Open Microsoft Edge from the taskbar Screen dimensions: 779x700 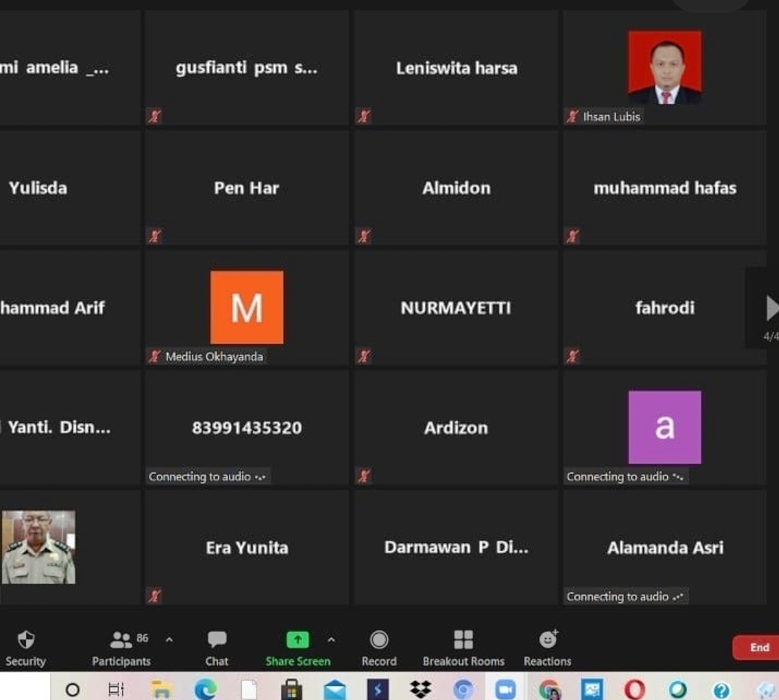click(206, 689)
